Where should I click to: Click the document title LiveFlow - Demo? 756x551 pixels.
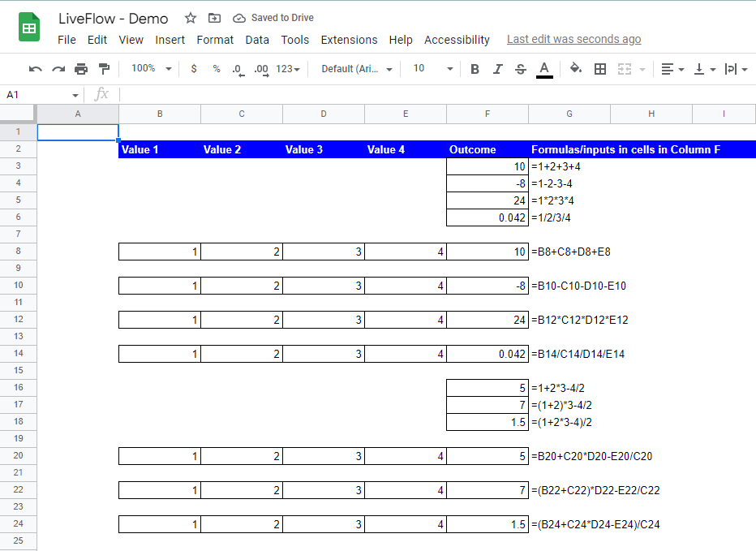pyautogui.click(x=114, y=19)
